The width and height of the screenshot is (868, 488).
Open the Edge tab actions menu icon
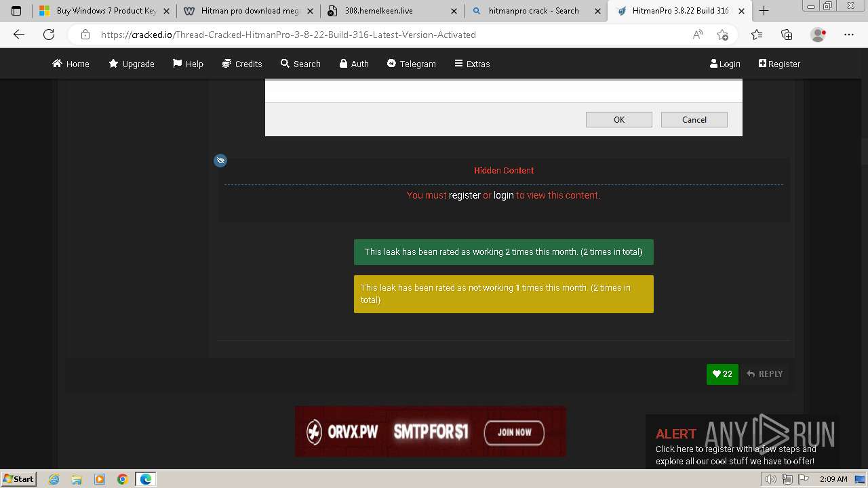point(16,11)
